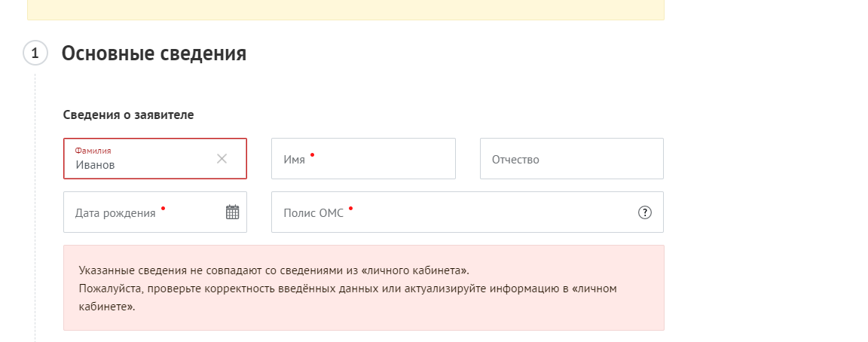Focus the Дата рождения date field

point(143,213)
